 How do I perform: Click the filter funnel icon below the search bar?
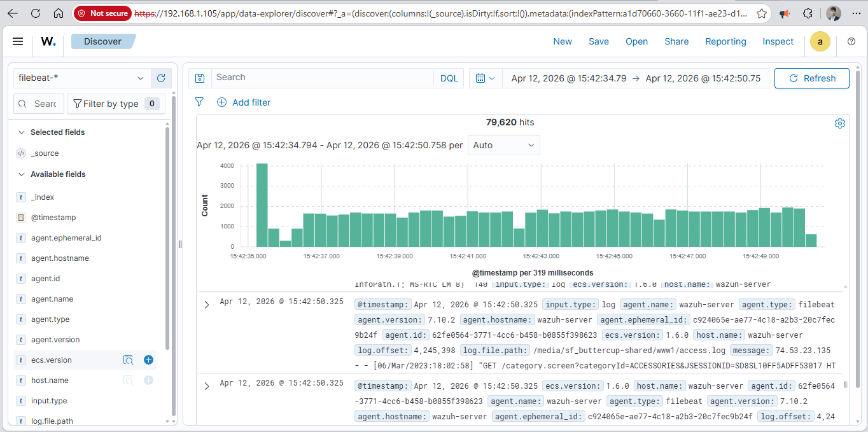[199, 102]
